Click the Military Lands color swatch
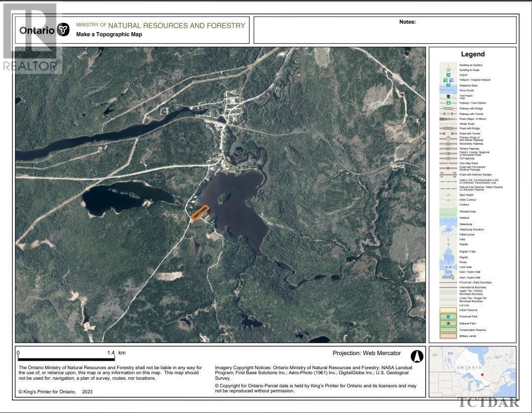 click(448, 336)
